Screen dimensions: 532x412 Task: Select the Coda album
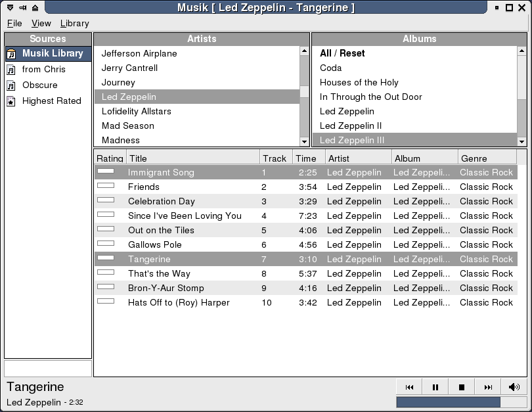click(x=414, y=68)
